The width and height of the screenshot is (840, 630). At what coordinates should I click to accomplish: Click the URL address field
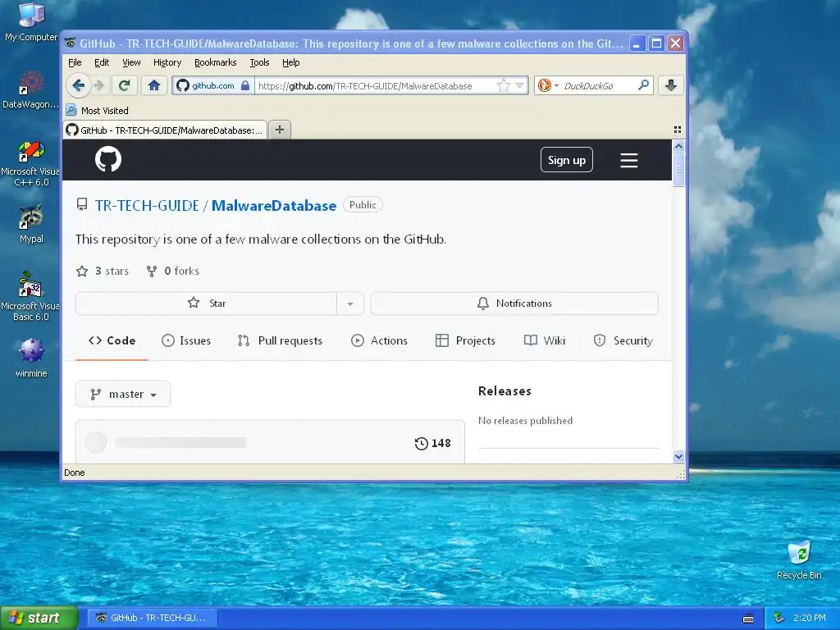coord(375,85)
